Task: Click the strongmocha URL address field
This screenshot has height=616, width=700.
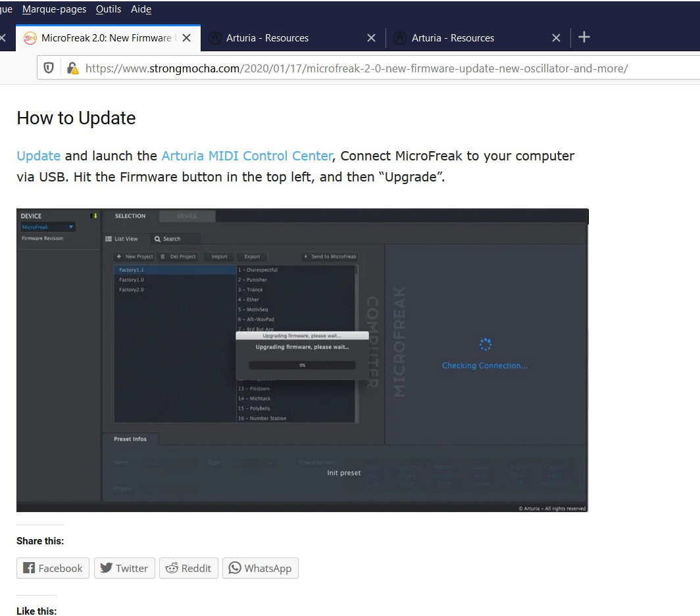Action: pyautogui.click(x=357, y=68)
